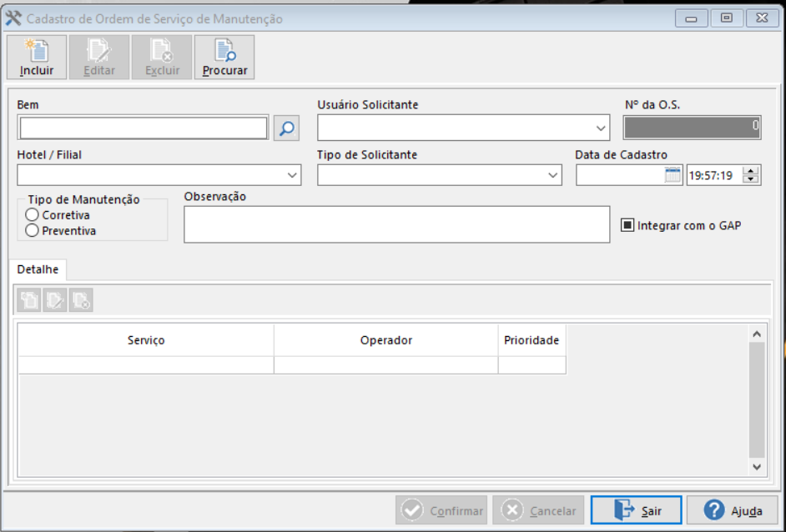786x532 pixels.
Task: Click the time field showing 19:57:19
Action: 714,175
